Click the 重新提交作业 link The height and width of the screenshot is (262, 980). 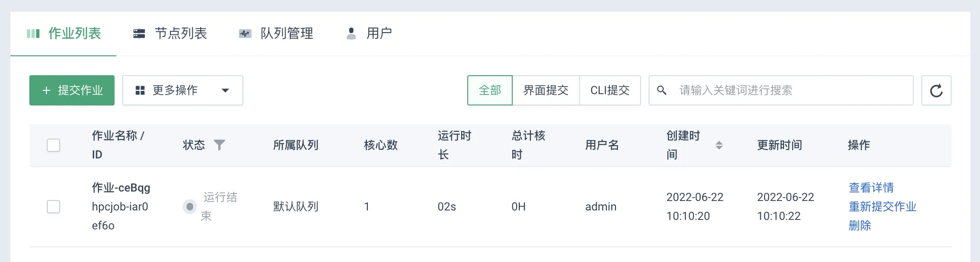click(882, 207)
